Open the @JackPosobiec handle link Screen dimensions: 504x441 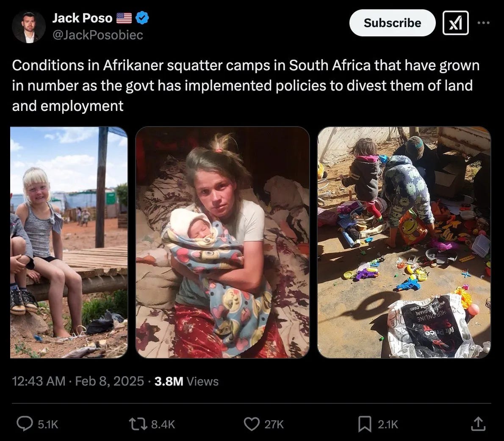pyautogui.click(x=98, y=35)
